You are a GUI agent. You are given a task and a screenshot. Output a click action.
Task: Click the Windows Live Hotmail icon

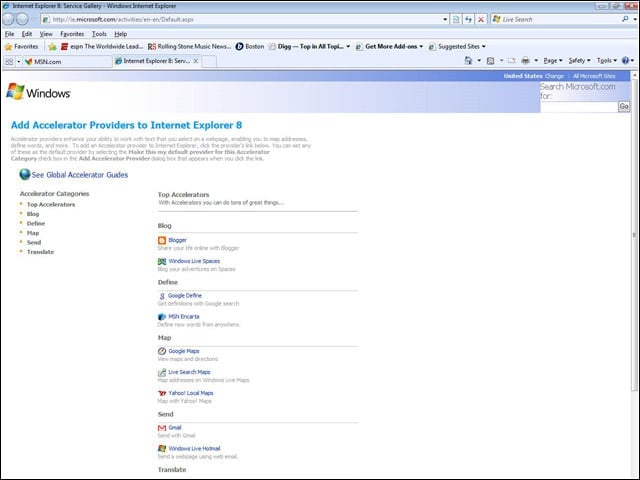(162, 449)
